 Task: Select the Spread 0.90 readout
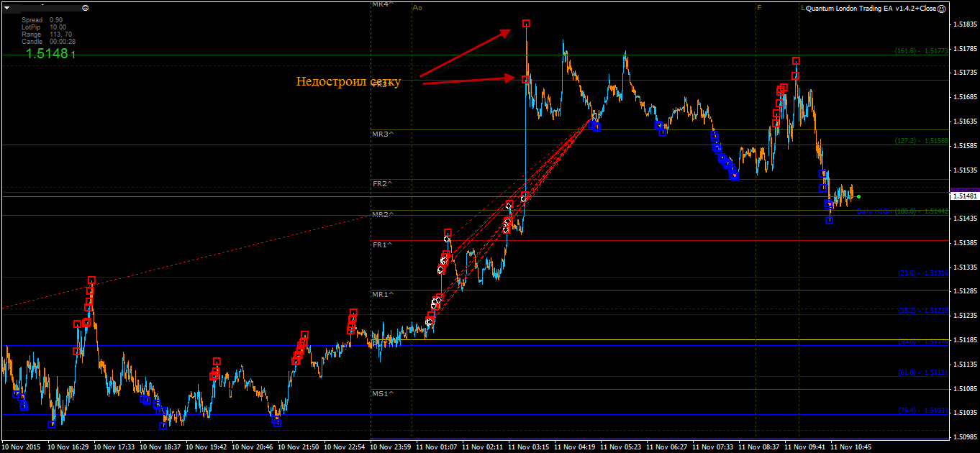point(42,20)
